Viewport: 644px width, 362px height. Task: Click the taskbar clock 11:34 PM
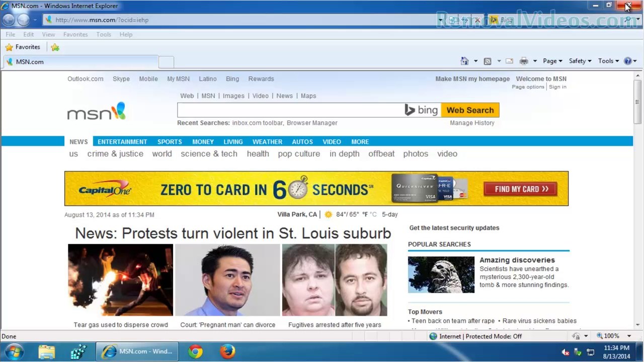[x=616, y=348]
